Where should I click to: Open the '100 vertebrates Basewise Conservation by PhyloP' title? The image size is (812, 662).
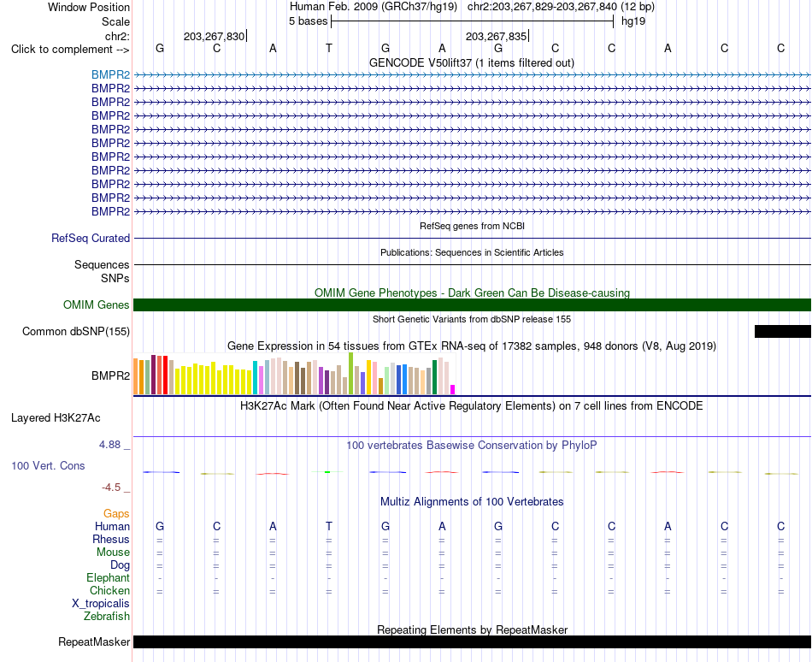pos(471,445)
